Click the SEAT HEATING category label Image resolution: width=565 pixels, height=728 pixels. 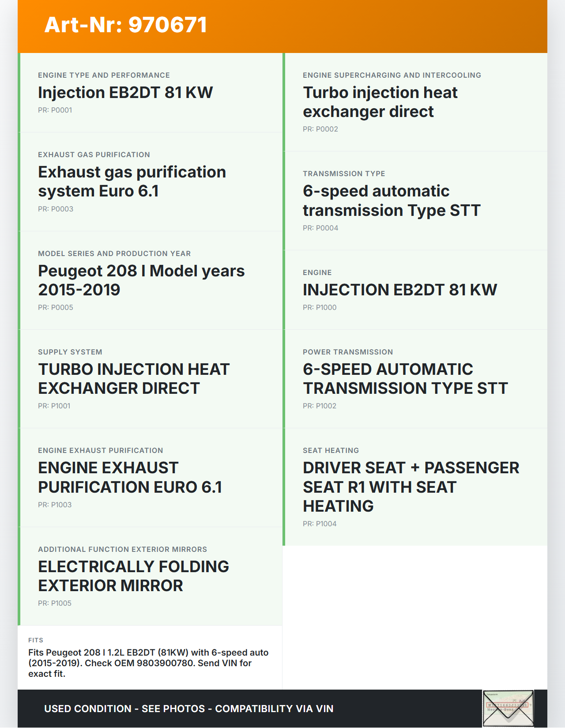(x=331, y=451)
